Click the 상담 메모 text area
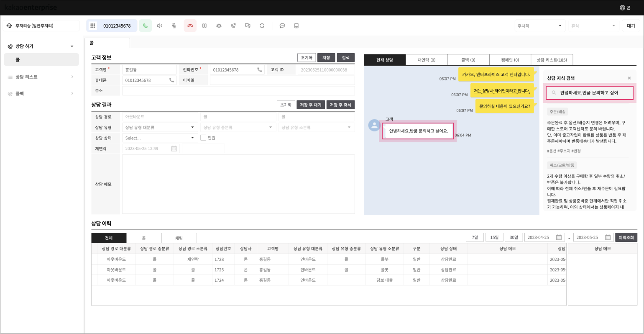 238,184
